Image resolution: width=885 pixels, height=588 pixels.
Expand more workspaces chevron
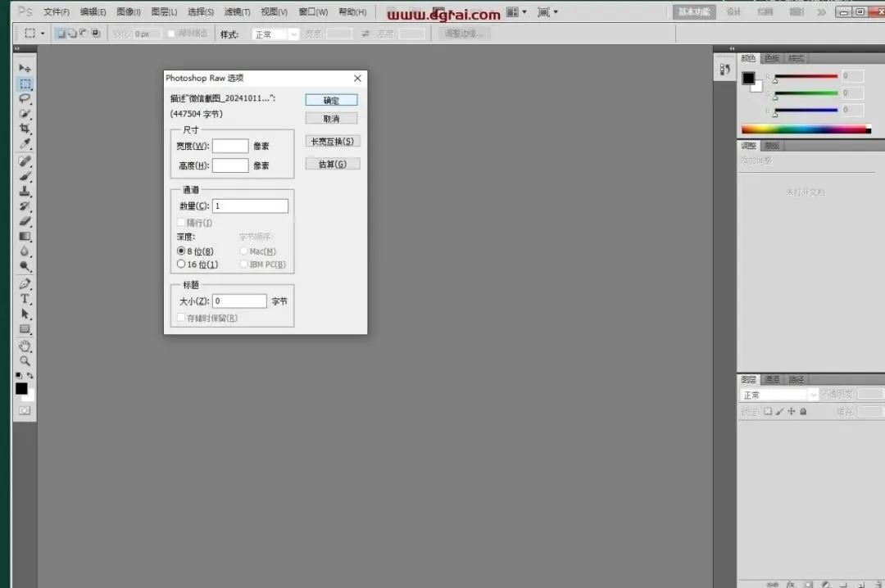point(821,11)
